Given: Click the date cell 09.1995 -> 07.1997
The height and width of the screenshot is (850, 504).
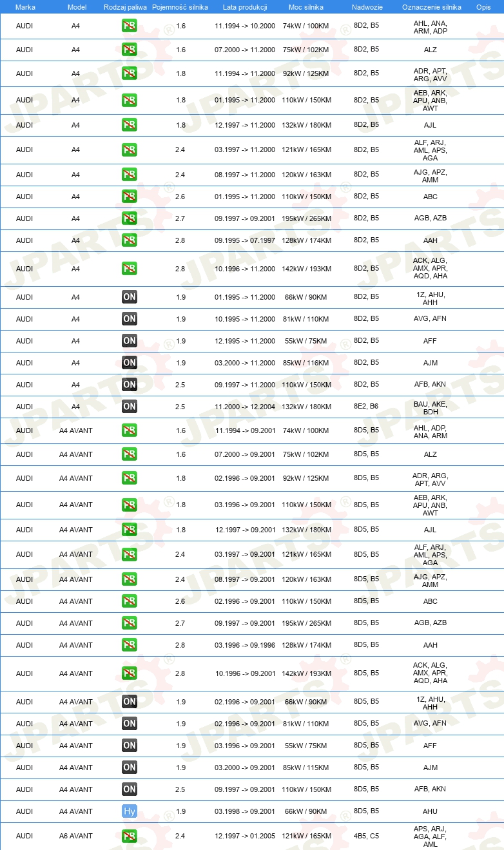Looking at the screenshot, I should point(245,240).
